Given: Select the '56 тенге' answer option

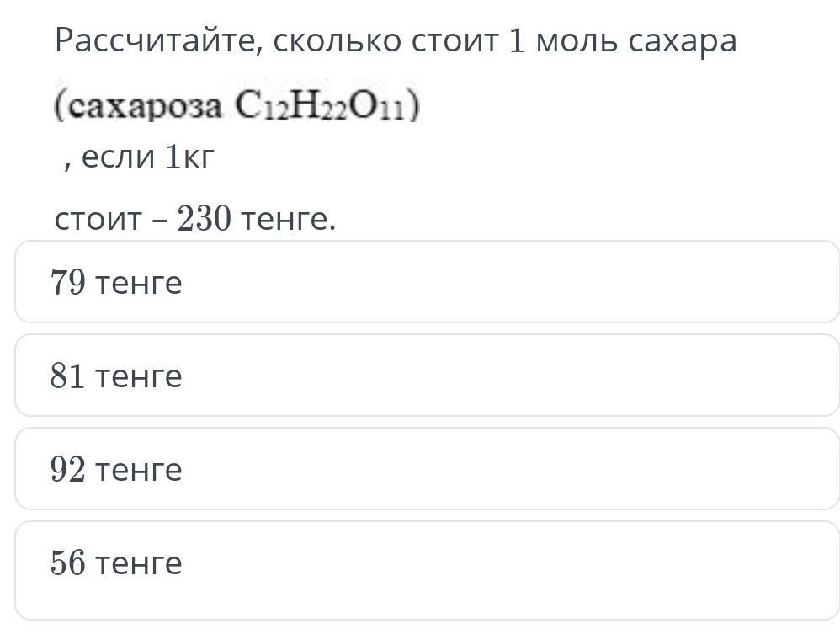Looking at the screenshot, I should click(x=427, y=570).
